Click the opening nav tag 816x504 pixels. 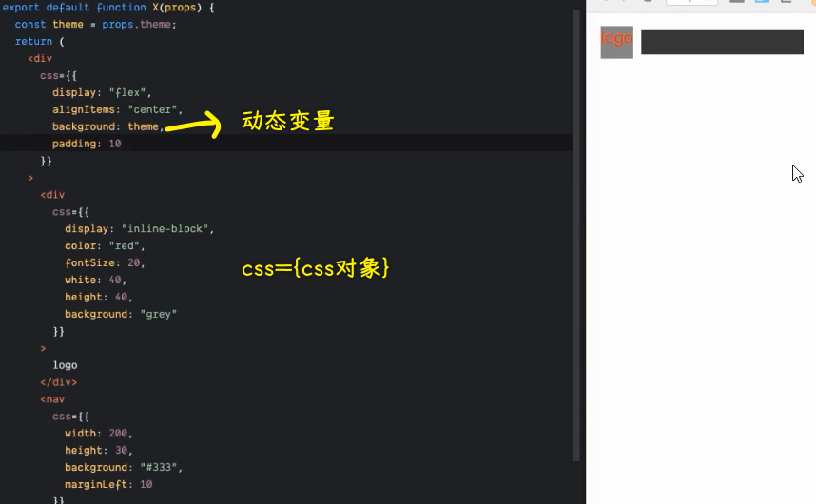click(52, 399)
